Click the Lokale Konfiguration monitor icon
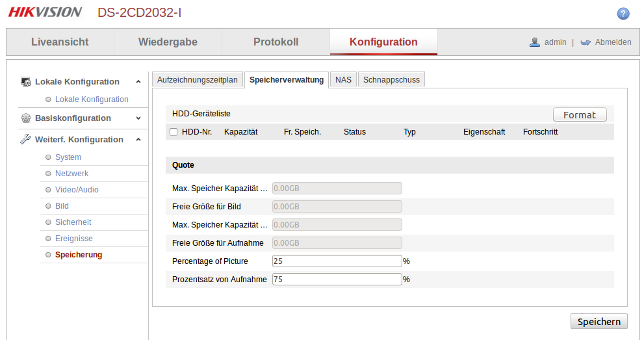The image size is (644, 340). (26, 82)
